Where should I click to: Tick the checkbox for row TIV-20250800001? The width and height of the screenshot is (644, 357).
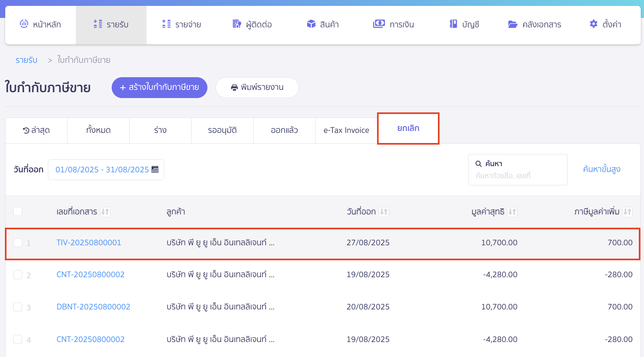tap(18, 243)
